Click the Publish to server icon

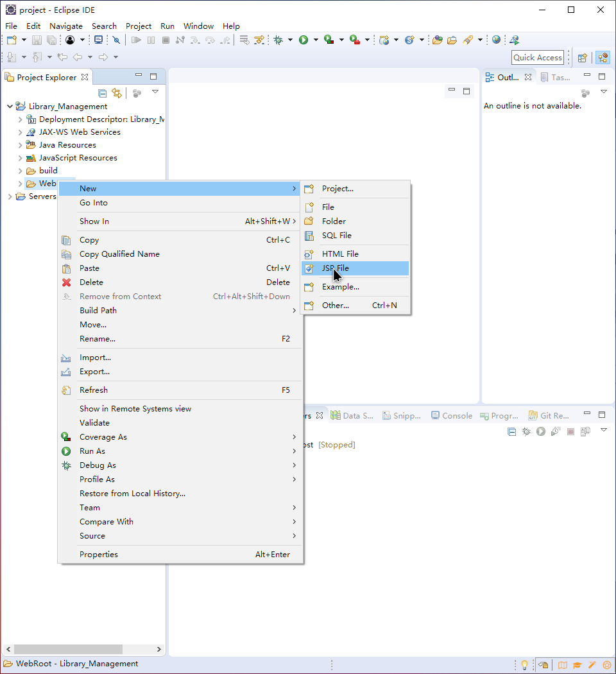tap(585, 431)
